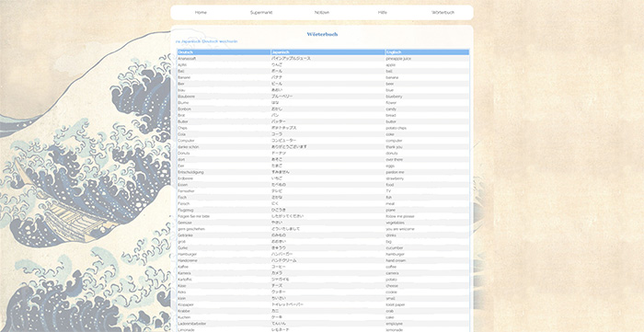644x332 pixels.
Task: Click the English word 'beer'
Action: tap(390, 84)
